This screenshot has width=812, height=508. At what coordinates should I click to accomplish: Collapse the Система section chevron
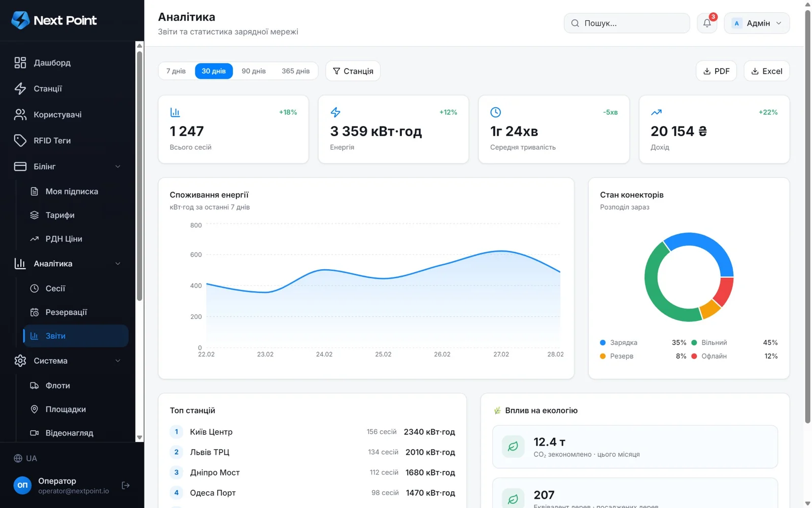(x=118, y=361)
